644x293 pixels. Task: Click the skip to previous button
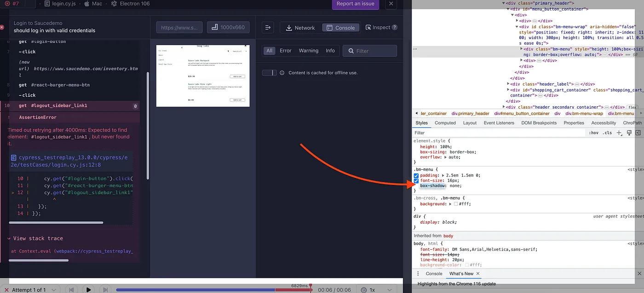point(71,290)
